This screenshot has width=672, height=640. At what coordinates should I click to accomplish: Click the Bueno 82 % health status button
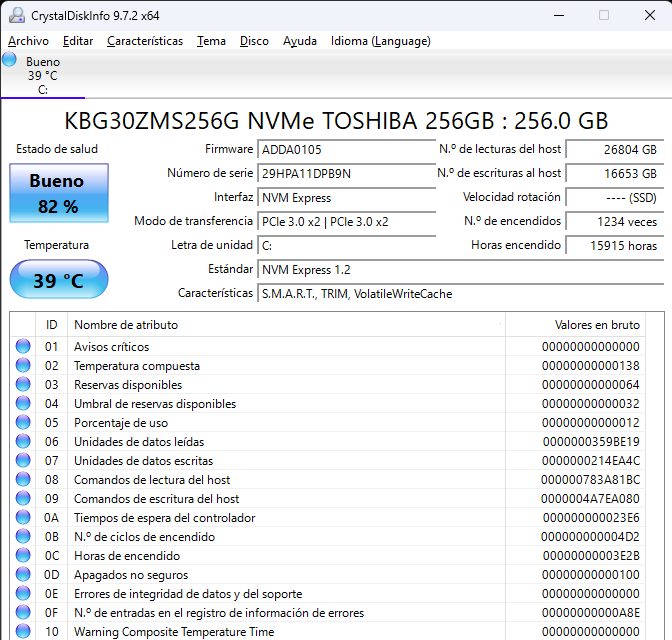point(58,194)
